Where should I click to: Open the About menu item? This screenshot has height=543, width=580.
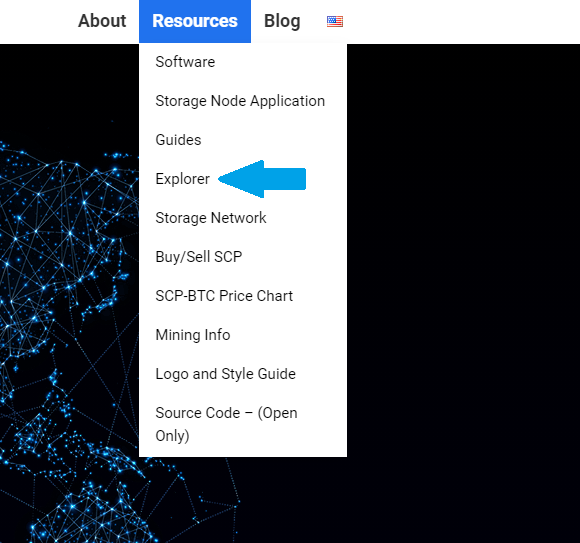point(102,21)
